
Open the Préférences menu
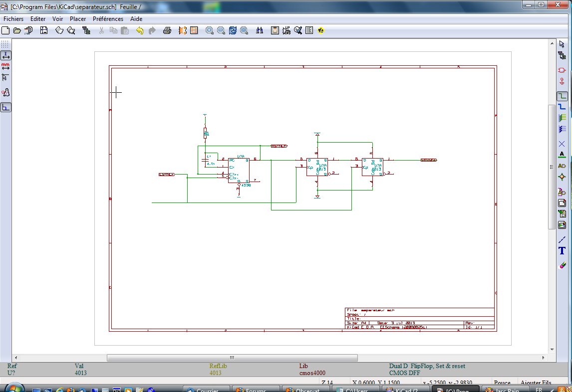pos(108,18)
